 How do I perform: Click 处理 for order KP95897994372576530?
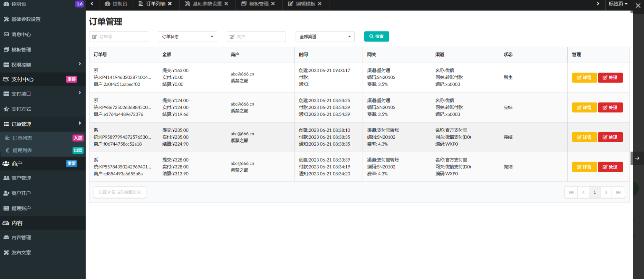[610, 137]
